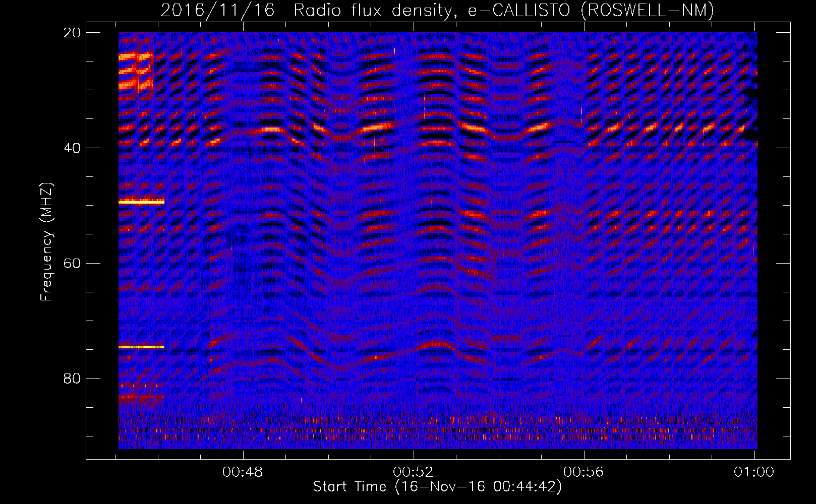The height and width of the screenshot is (504, 816).
Task: Click the '80' frequency tick label
Action: click(x=72, y=379)
